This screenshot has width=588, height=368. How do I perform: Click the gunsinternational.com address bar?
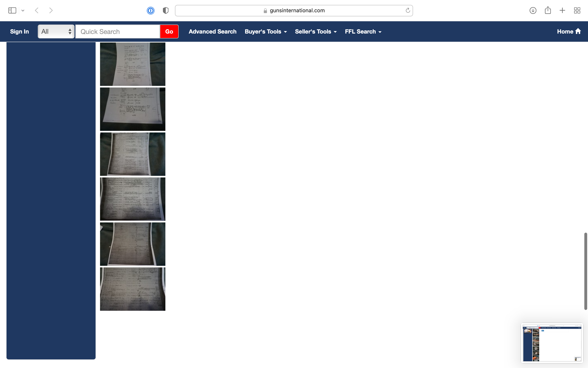coord(294,10)
